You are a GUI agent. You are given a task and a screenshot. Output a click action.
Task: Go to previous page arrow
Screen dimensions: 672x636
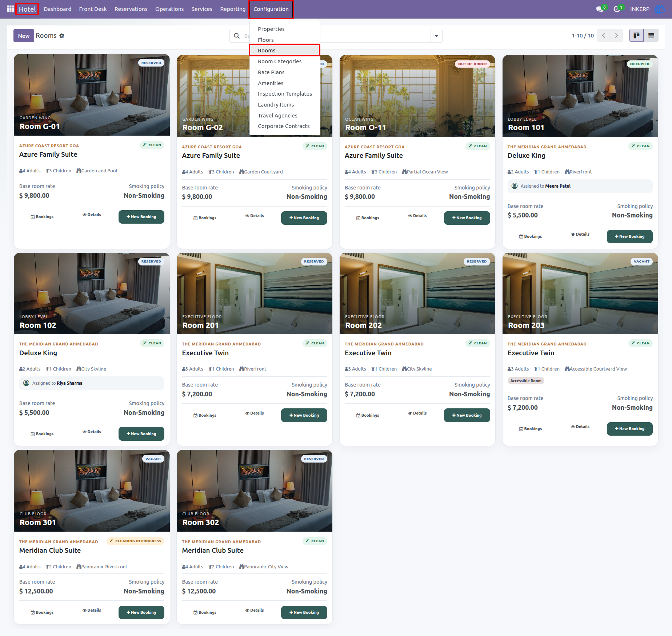point(604,36)
